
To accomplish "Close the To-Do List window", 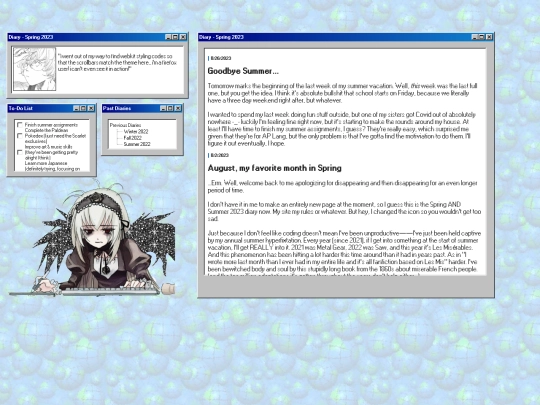I will pyautogui.click(x=91, y=108).
